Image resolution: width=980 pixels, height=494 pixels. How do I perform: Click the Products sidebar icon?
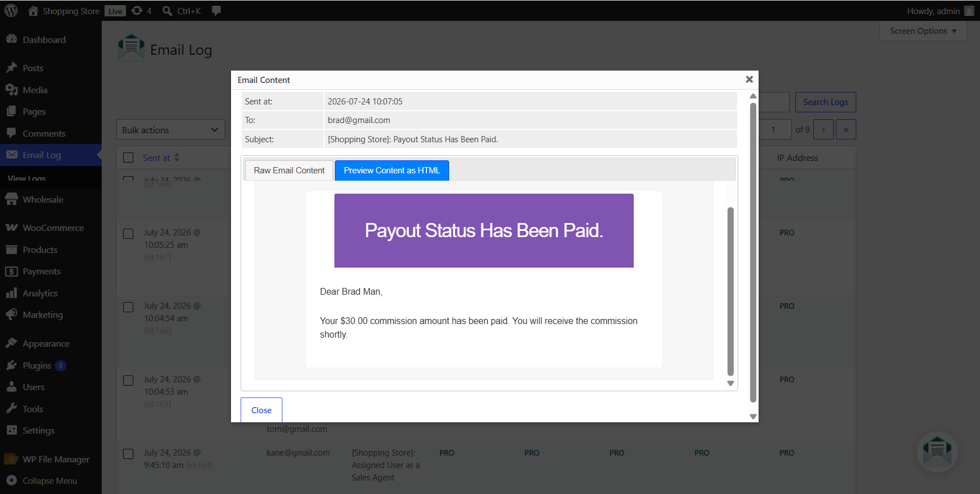tap(11, 250)
